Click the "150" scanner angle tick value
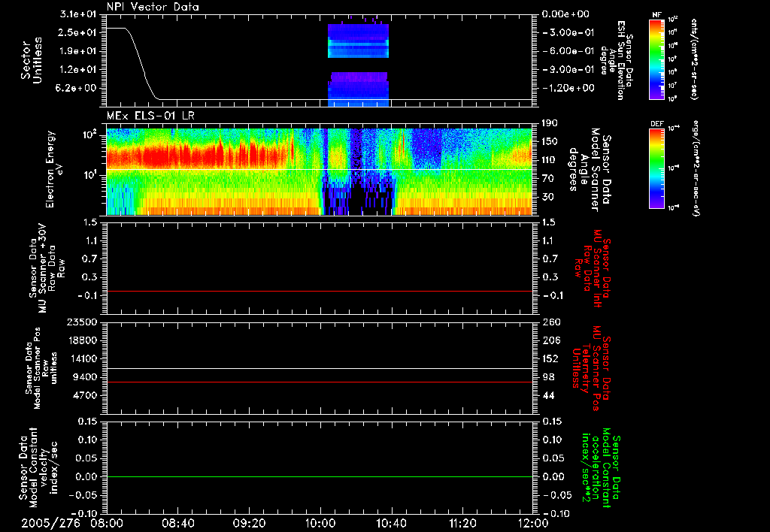This screenshot has height=532, width=770. click(x=550, y=141)
